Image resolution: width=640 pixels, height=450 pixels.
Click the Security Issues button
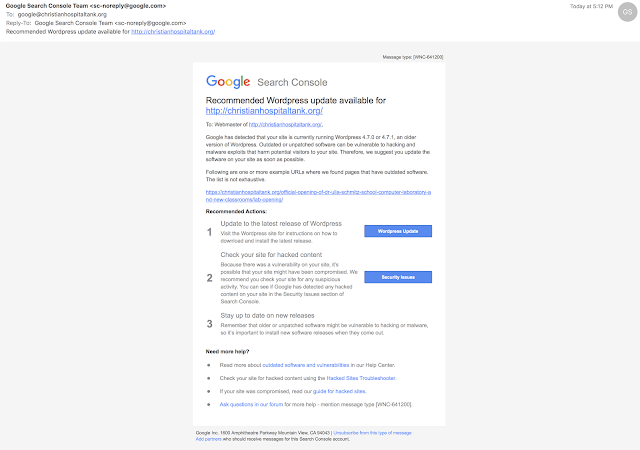pos(398,277)
